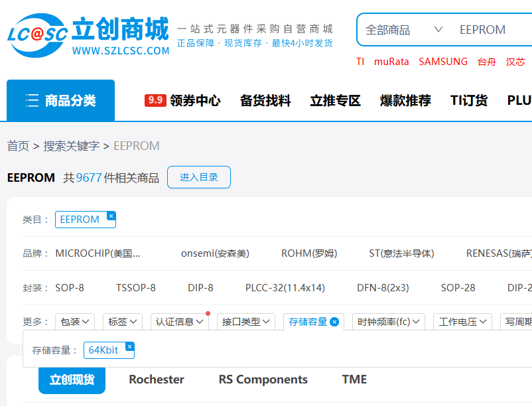Switch to the Rochester tab
This screenshot has width=532, height=406.
point(157,379)
